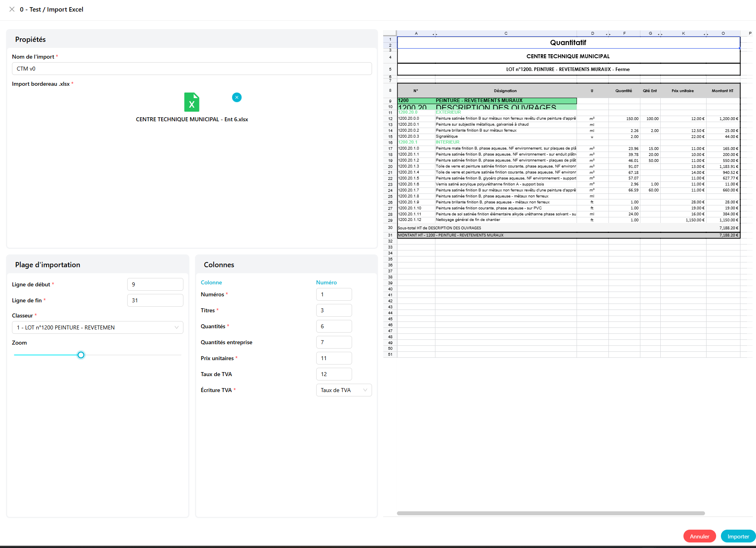
Task: Click 'Nettoyage général de fin de chantier' cell
Action: (x=506, y=220)
